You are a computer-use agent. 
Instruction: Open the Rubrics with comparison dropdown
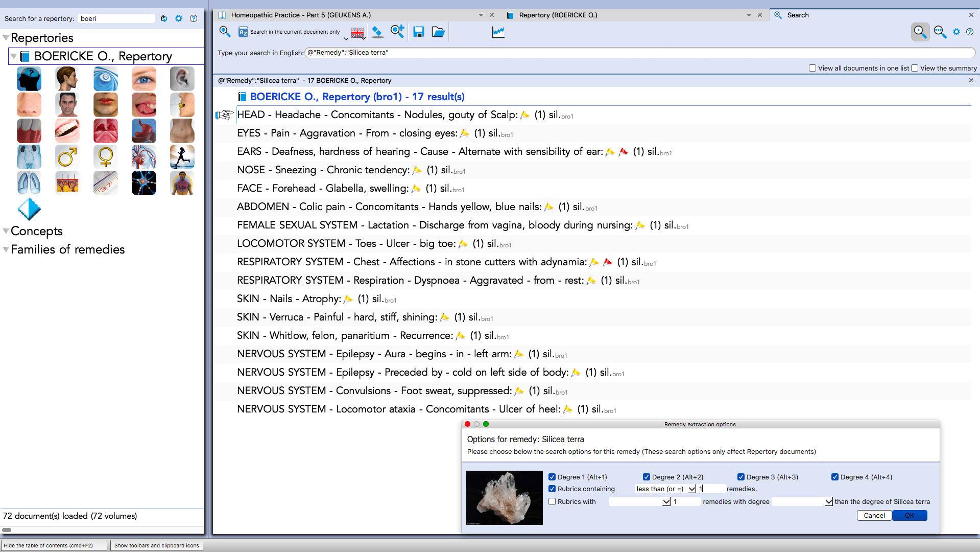click(x=640, y=501)
